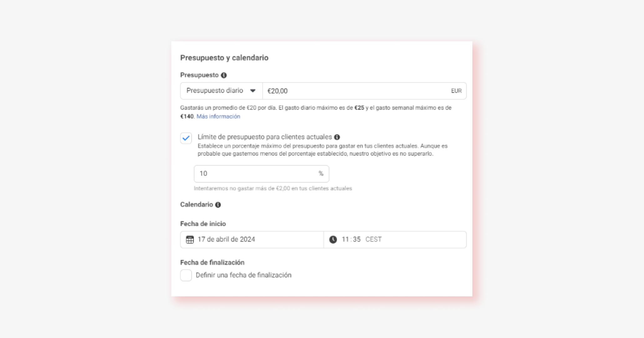Image resolution: width=644 pixels, height=338 pixels.
Task: Click the info icon next to límite de presupuesto
Action: click(x=337, y=137)
